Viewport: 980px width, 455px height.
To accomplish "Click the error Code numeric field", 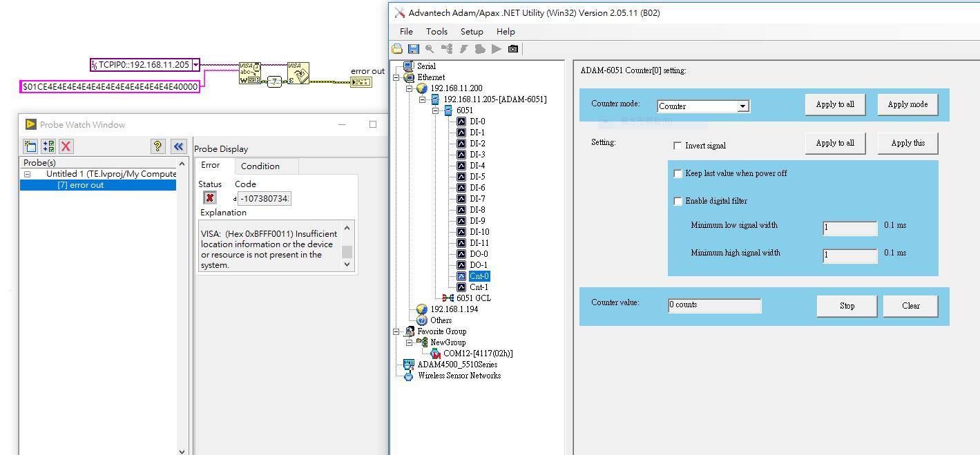I will 263,199.
